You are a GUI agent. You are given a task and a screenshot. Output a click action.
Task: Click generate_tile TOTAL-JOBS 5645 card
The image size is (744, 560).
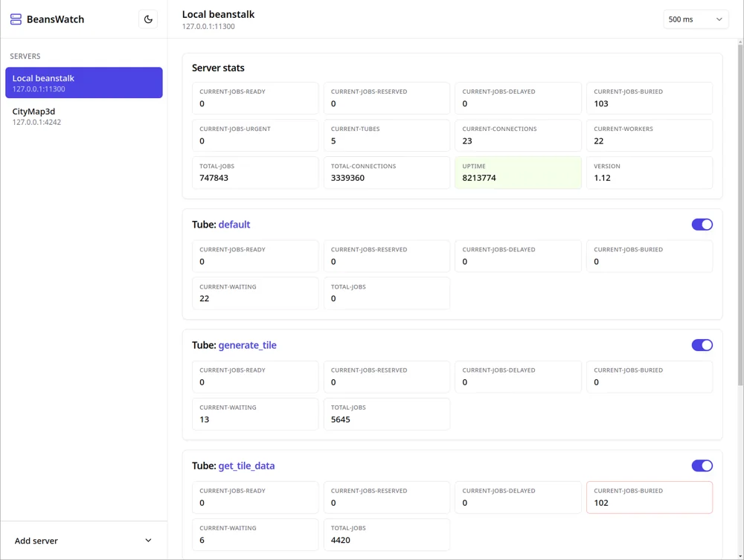(x=387, y=414)
